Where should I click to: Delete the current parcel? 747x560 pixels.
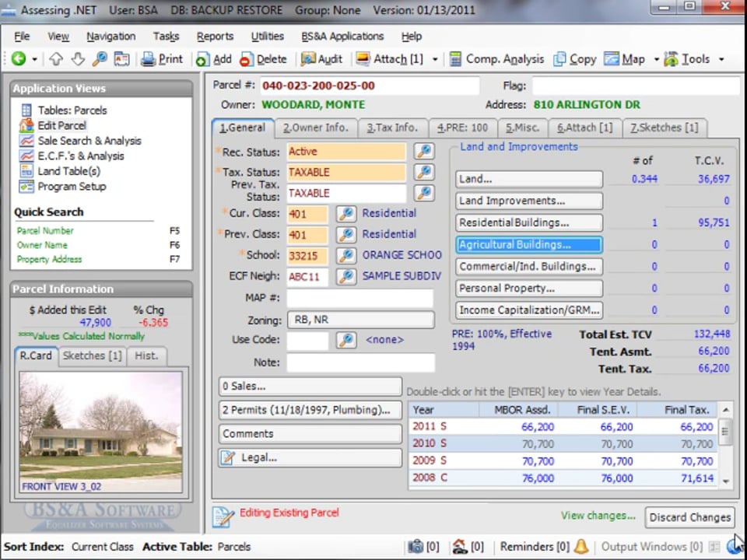(263, 59)
